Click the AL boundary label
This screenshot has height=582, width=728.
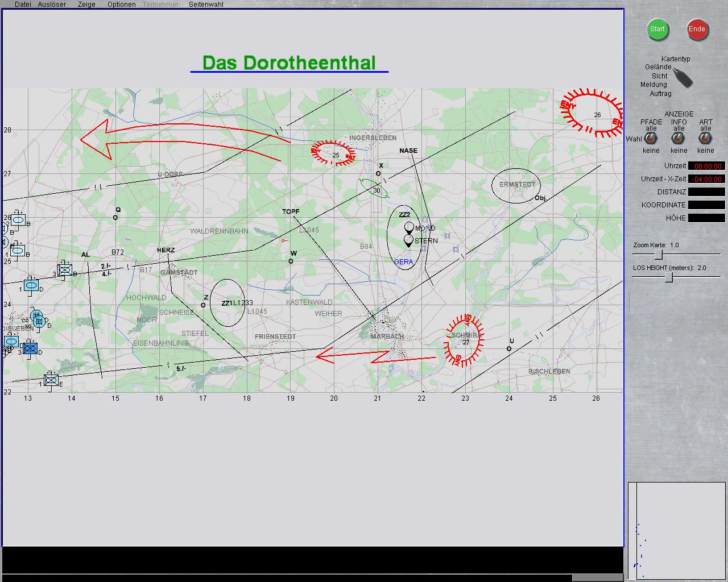coord(85,255)
